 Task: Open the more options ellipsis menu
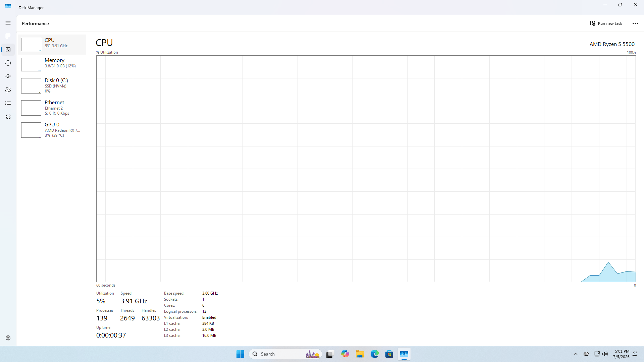coord(635,23)
